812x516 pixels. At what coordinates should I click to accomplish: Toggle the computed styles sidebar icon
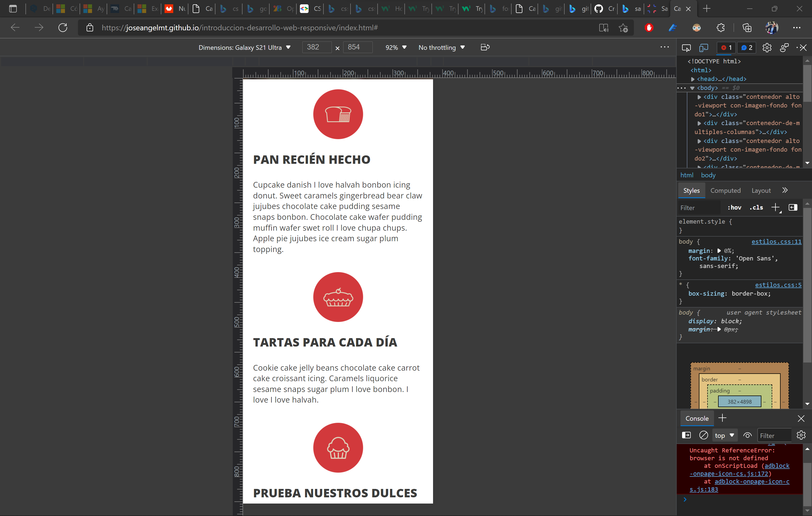coord(793,207)
